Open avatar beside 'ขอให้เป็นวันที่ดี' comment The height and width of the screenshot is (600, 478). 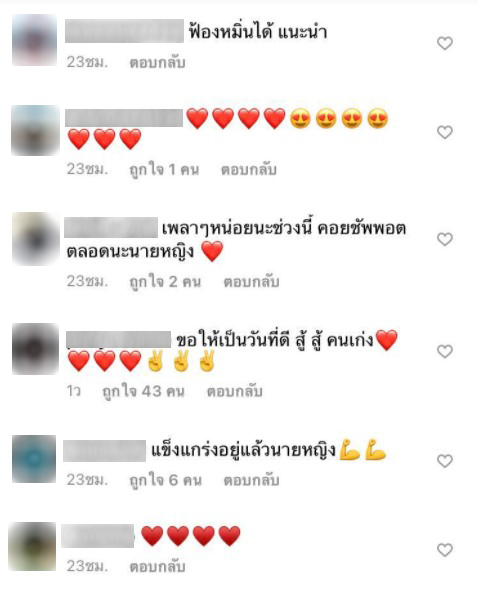tap(35, 349)
